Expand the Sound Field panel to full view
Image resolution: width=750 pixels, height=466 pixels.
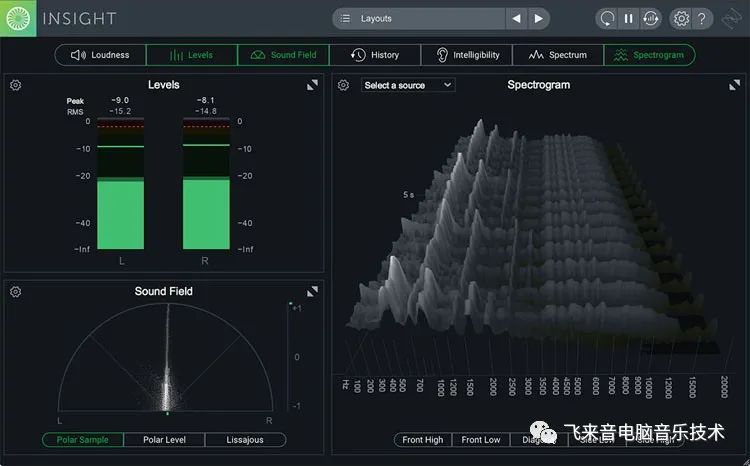click(312, 291)
